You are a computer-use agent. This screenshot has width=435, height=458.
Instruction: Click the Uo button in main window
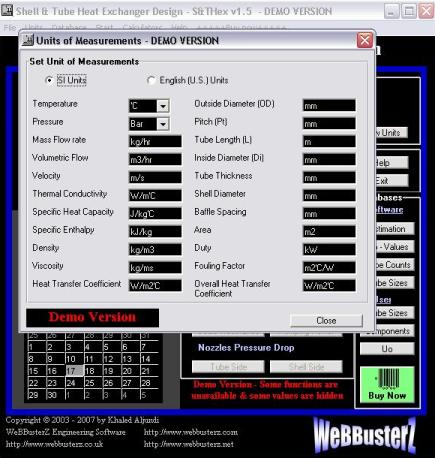387,349
